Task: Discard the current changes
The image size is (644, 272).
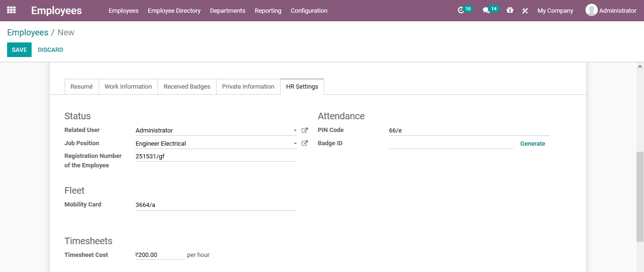Action: (x=50, y=49)
